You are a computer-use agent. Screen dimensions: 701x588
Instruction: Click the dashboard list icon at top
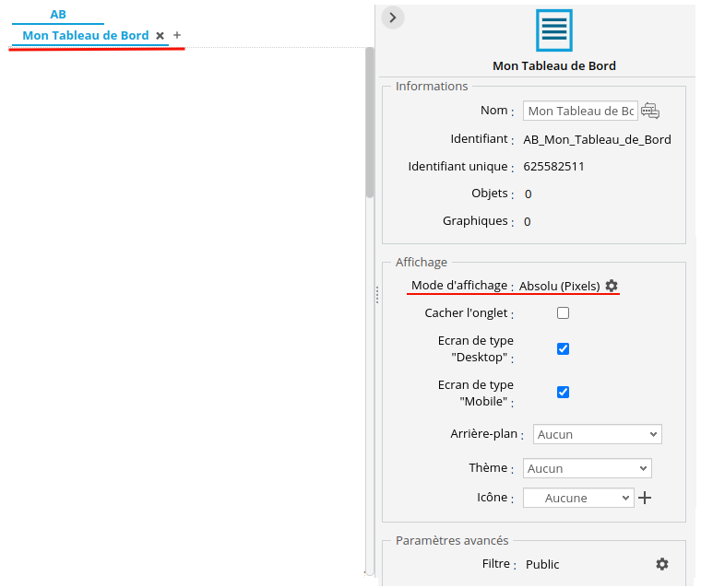553,30
